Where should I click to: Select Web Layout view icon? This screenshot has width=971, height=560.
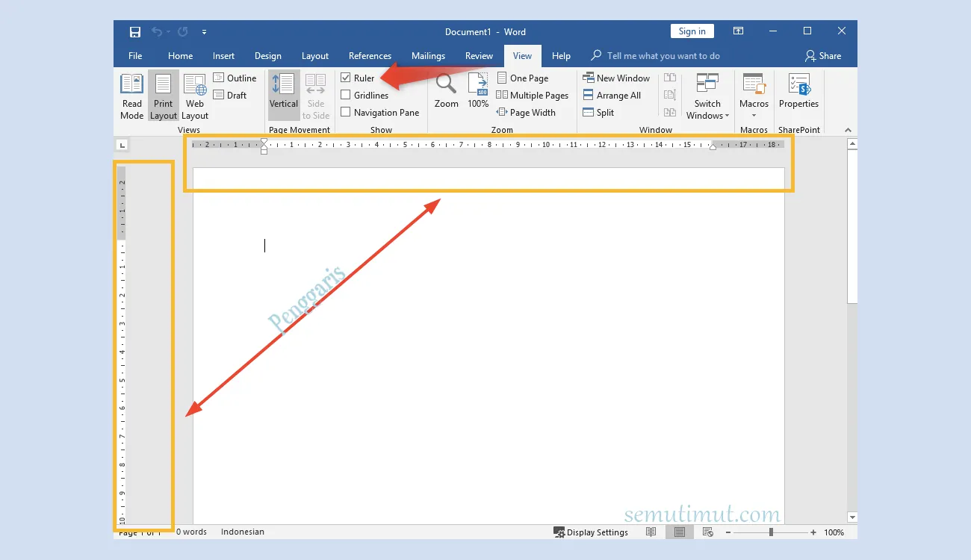point(195,96)
